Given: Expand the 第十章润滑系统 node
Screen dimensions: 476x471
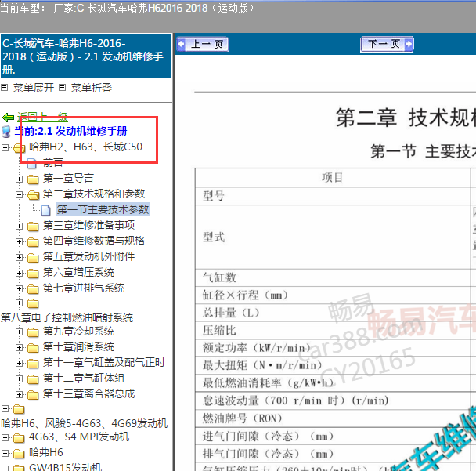Looking at the screenshot, I should click(19, 348).
